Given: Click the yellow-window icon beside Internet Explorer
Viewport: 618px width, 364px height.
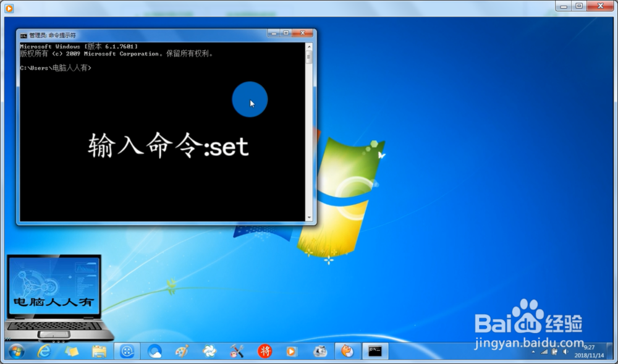Looking at the screenshot, I should 71,351.
